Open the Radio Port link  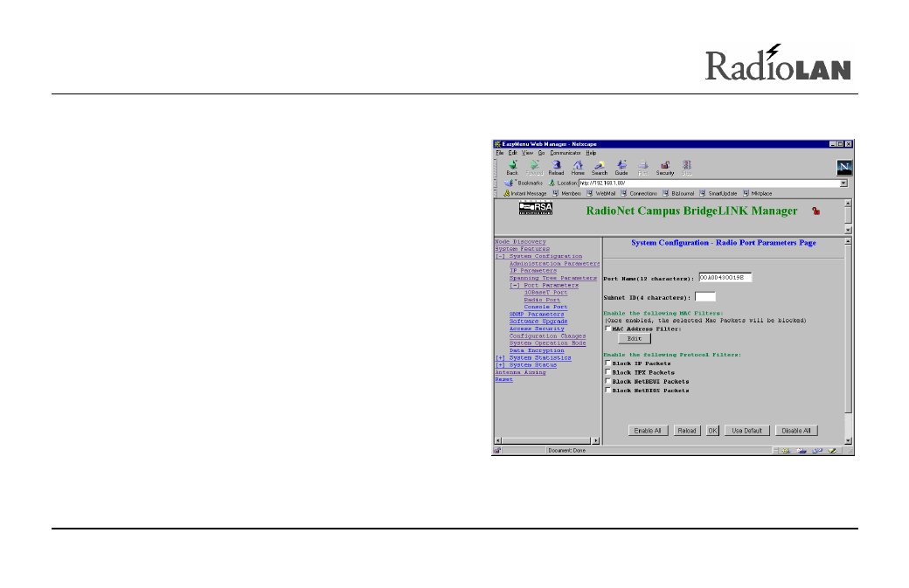pyautogui.click(x=541, y=300)
